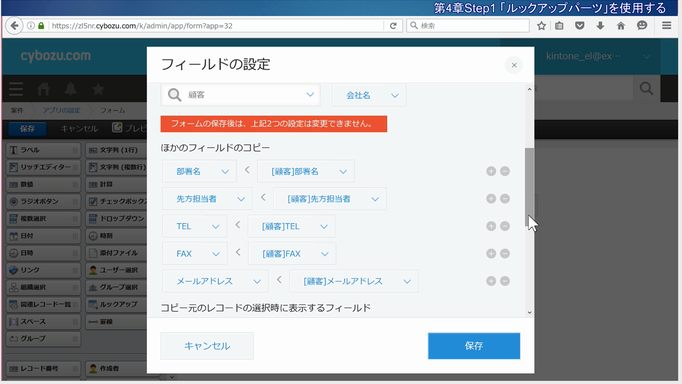The width and height of the screenshot is (682, 384).
Task: Open the [顧客]TEL source dropdown
Action: tap(291, 226)
